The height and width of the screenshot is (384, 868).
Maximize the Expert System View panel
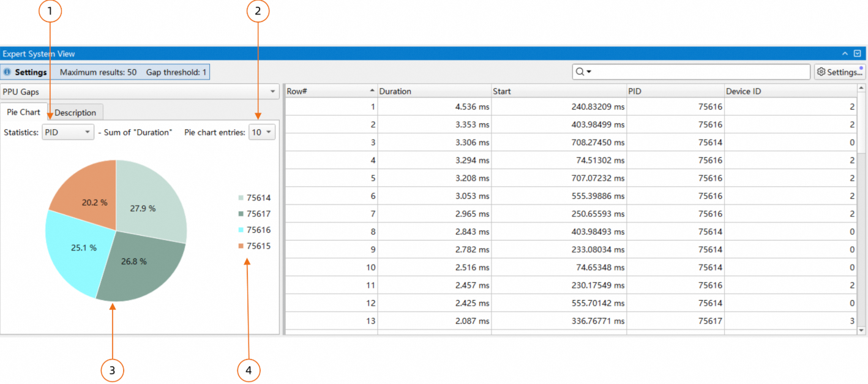coord(858,54)
